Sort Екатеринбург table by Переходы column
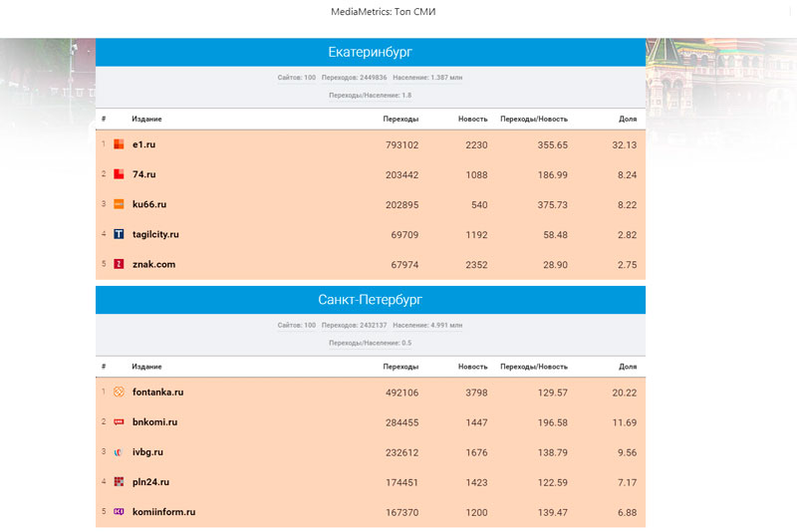Image resolution: width=797 pixels, height=532 pixels. (400, 119)
